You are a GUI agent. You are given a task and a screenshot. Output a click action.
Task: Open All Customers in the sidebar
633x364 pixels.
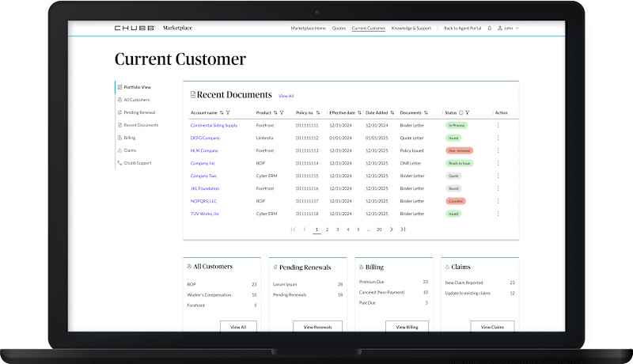point(136,100)
